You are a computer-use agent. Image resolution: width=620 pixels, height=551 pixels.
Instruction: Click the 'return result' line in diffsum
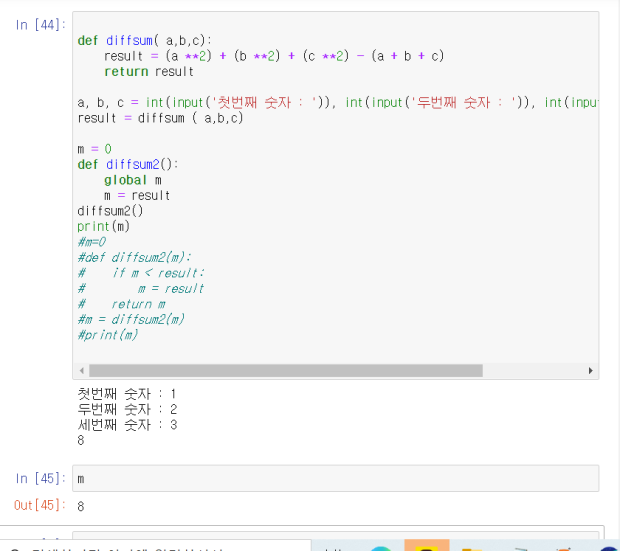pos(149,72)
